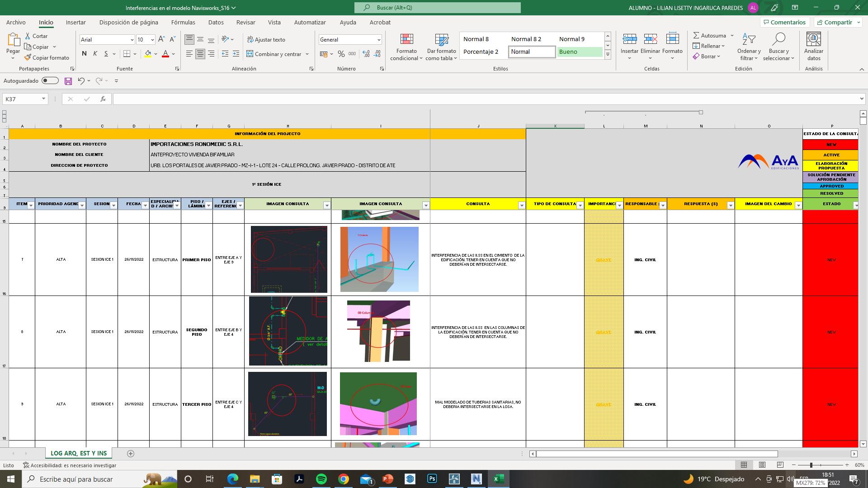Viewport: 868px width, 488px height.
Task: Click the zoom slider handle in status bar
Action: 811,465
